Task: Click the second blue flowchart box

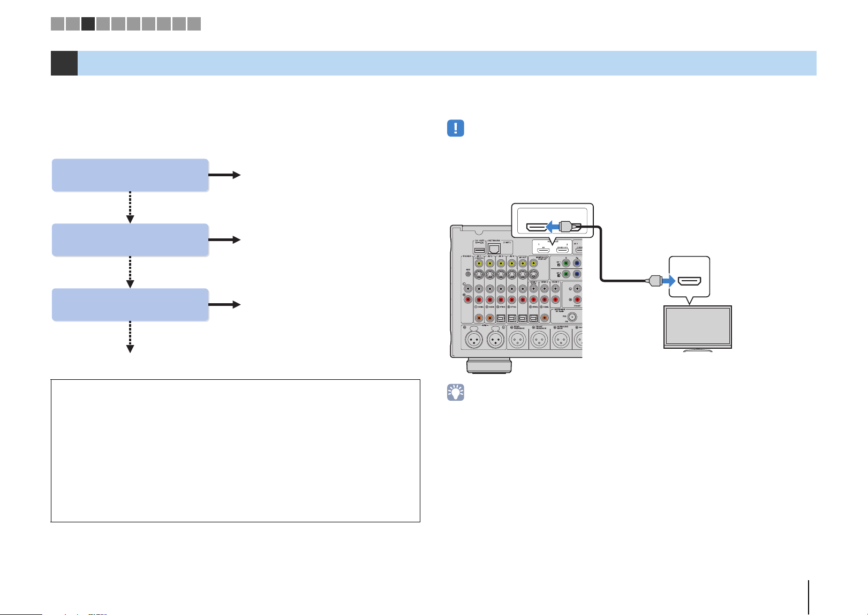Action: (130, 240)
